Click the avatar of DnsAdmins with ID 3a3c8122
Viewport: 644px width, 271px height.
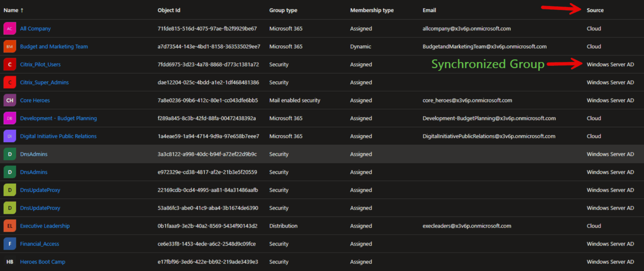click(x=10, y=154)
